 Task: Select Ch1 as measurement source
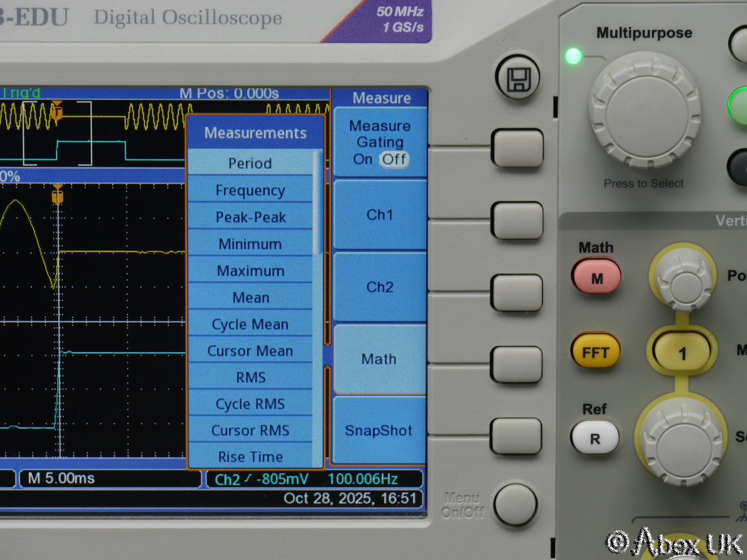point(380,215)
